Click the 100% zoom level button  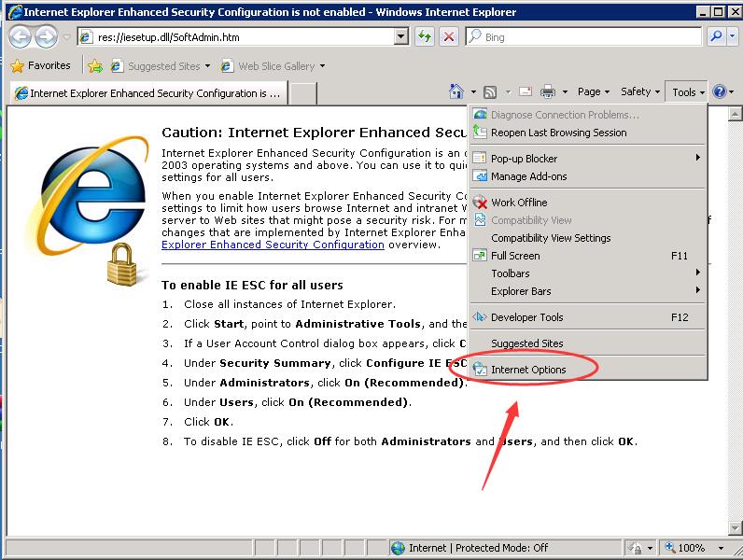(x=685, y=548)
